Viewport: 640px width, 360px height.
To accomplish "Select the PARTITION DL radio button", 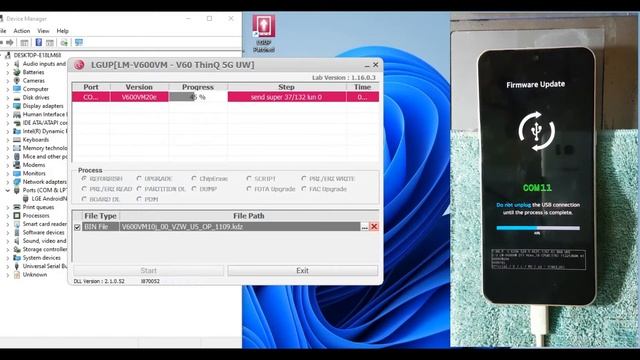I will (139, 189).
